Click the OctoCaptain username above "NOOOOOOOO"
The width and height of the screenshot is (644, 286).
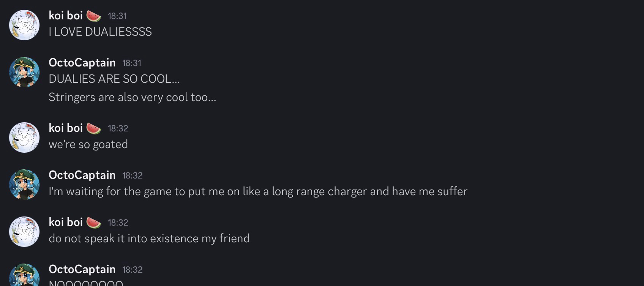pyautogui.click(x=82, y=269)
